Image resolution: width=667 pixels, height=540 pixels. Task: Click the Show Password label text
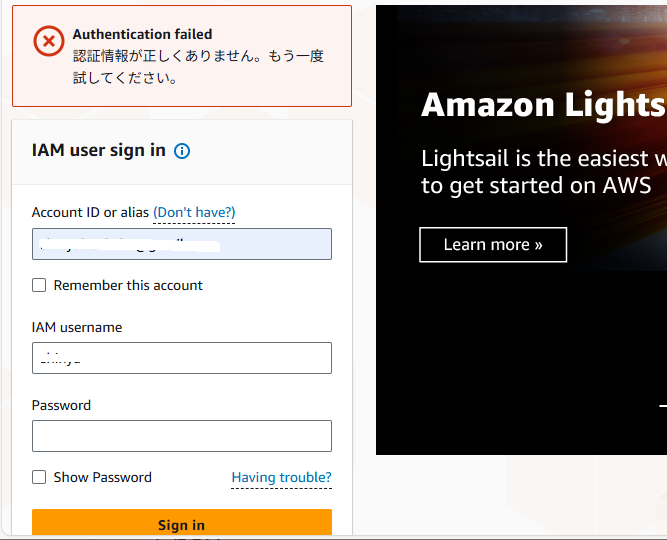point(102,477)
